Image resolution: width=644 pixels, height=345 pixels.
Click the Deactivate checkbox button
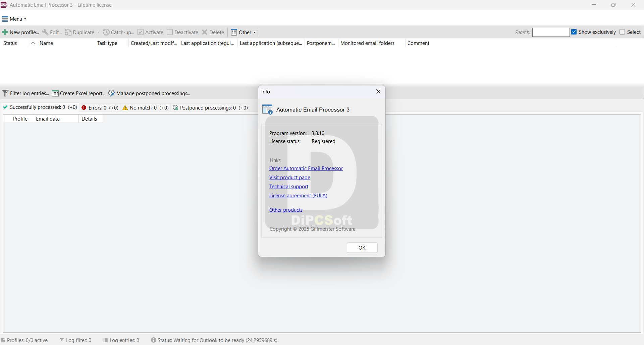pos(182,32)
